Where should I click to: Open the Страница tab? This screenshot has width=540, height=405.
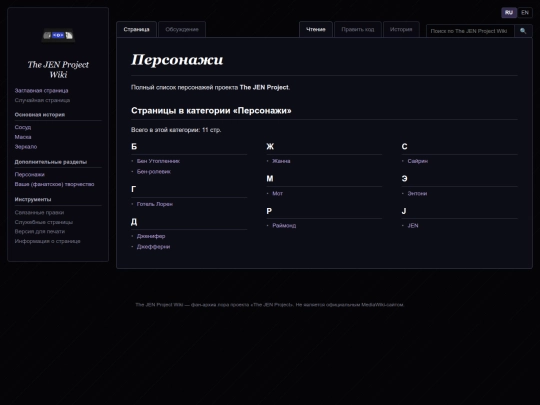click(136, 29)
